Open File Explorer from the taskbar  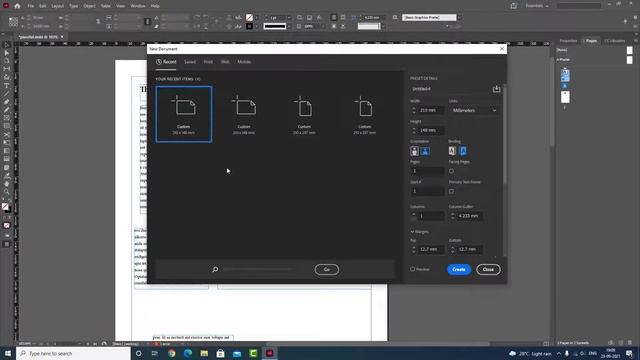click(x=204, y=353)
